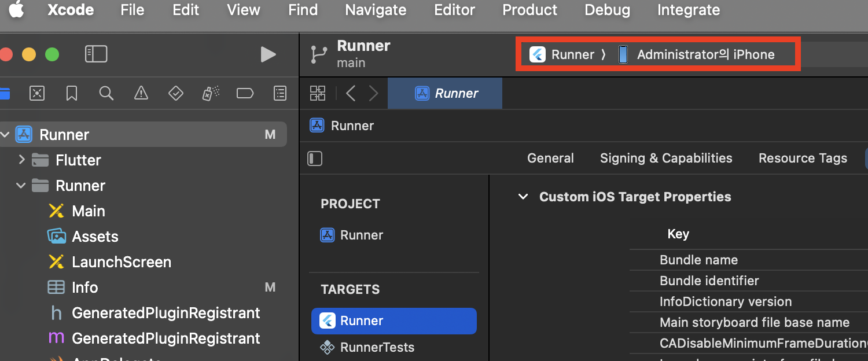868x361 pixels.
Task: Show the Test navigator diamond icon
Action: 175,93
